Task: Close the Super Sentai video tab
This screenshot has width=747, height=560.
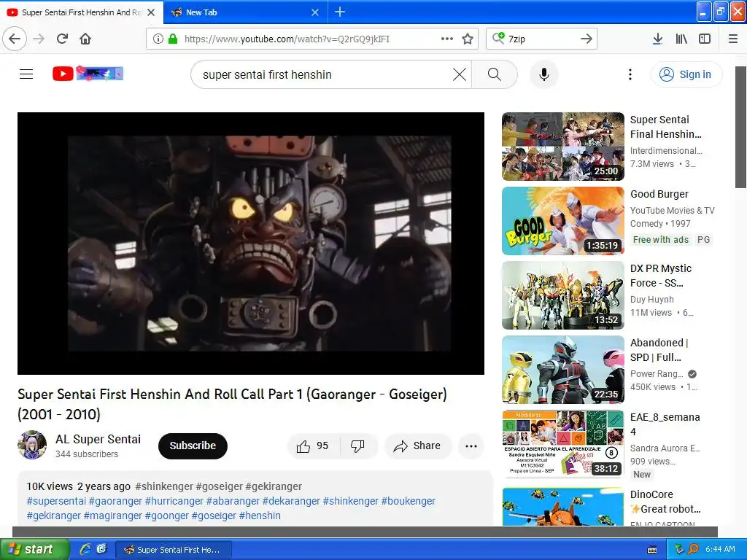Action: 151,12
